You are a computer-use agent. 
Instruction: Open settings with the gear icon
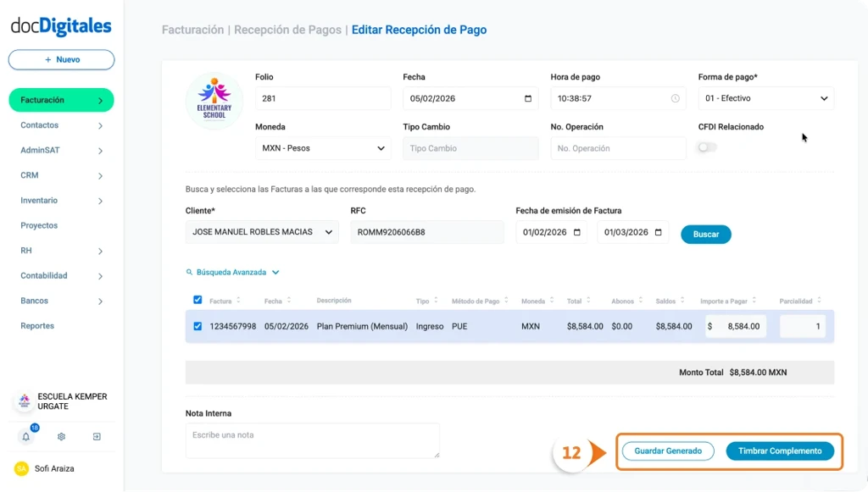point(61,436)
